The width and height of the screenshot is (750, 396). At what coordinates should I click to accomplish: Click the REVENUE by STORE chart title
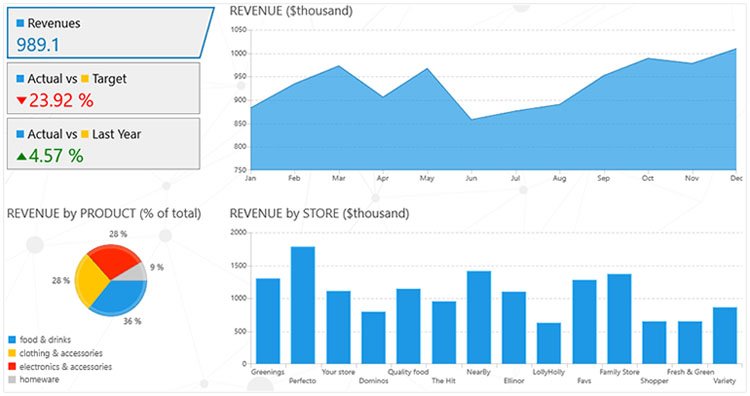pos(320,213)
